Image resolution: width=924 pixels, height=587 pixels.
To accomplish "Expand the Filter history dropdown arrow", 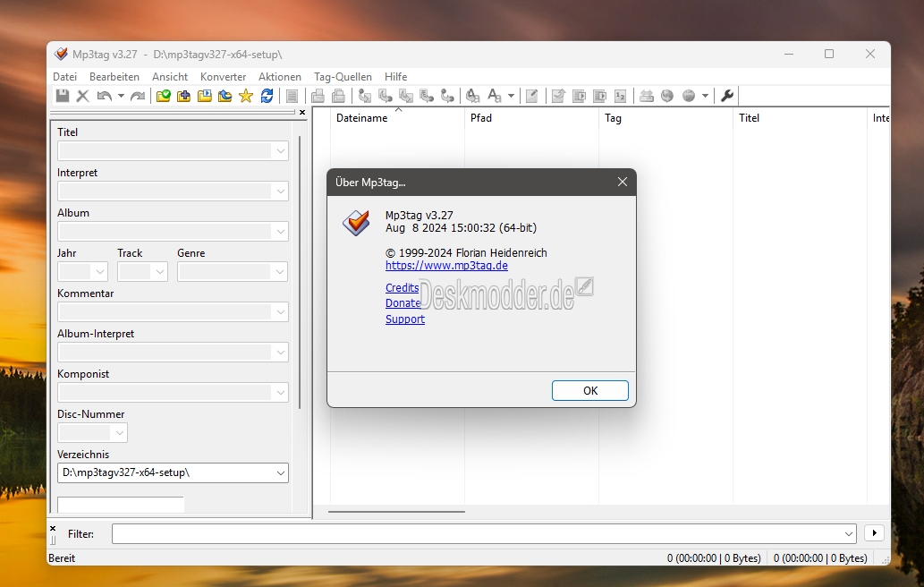I will [849, 534].
